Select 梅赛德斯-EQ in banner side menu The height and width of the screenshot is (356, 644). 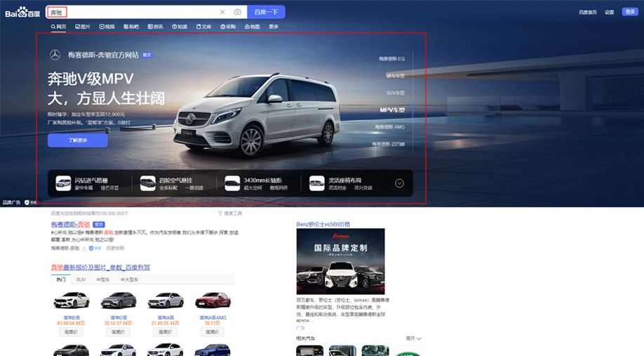pos(391,59)
